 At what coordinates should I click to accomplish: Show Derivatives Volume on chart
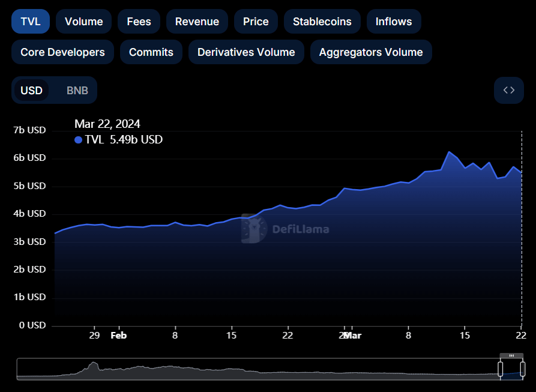(x=246, y=52)
